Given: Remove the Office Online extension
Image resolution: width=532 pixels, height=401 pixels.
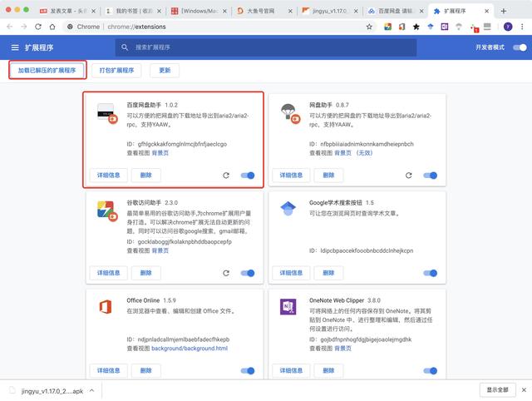Looking at the screenshot, I should coord(146,371).
